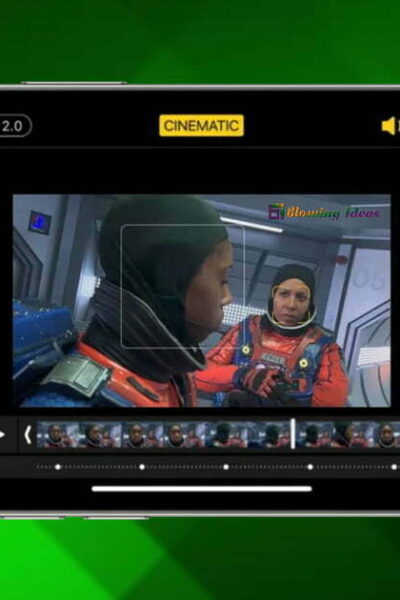Viewport: 400px width, 600px height.
Task: Select the last focus keyframe dot at edge
Action: click(394, 467)
